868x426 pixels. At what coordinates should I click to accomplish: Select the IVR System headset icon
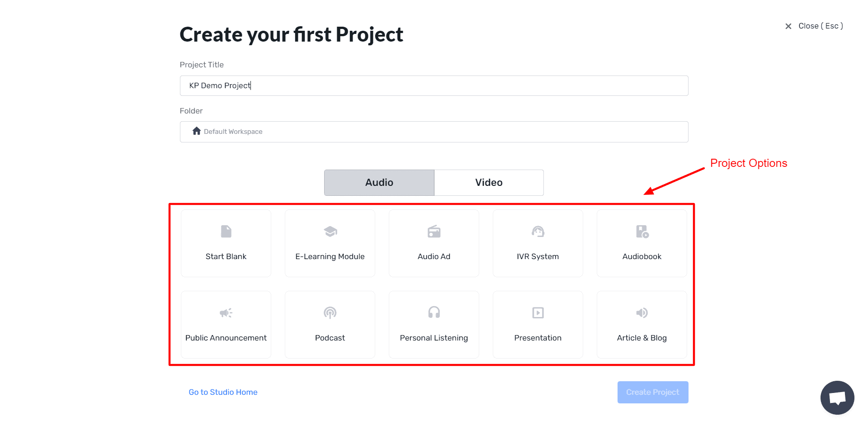click(538, 232)
